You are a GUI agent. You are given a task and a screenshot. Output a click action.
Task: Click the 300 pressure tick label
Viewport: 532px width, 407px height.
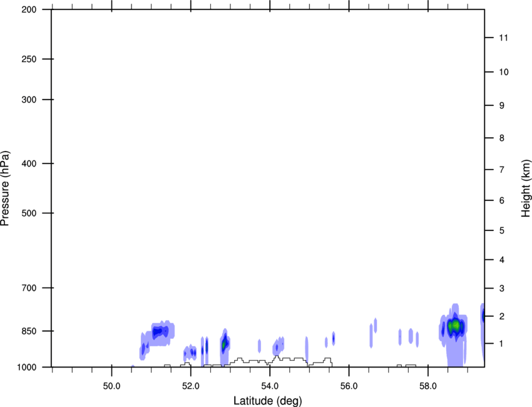[x=29, y=100]
